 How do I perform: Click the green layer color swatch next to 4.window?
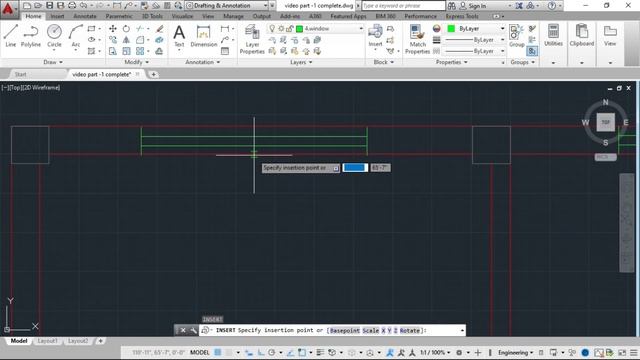coord(299,29)
